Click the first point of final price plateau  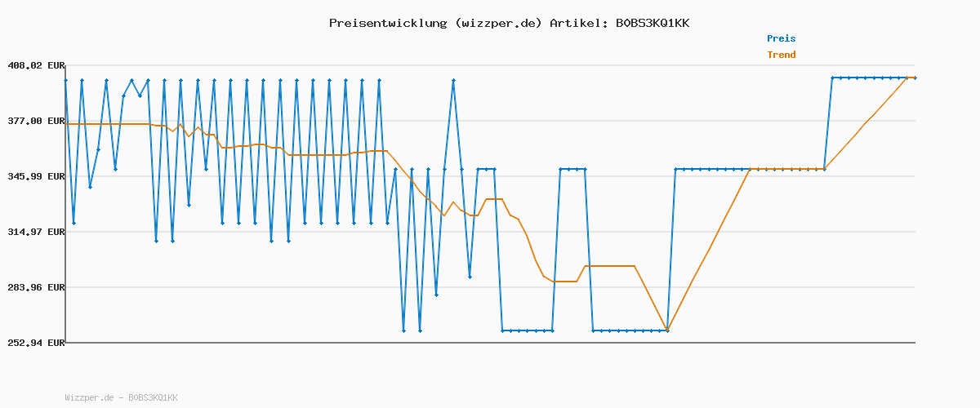tap(832, 78)
